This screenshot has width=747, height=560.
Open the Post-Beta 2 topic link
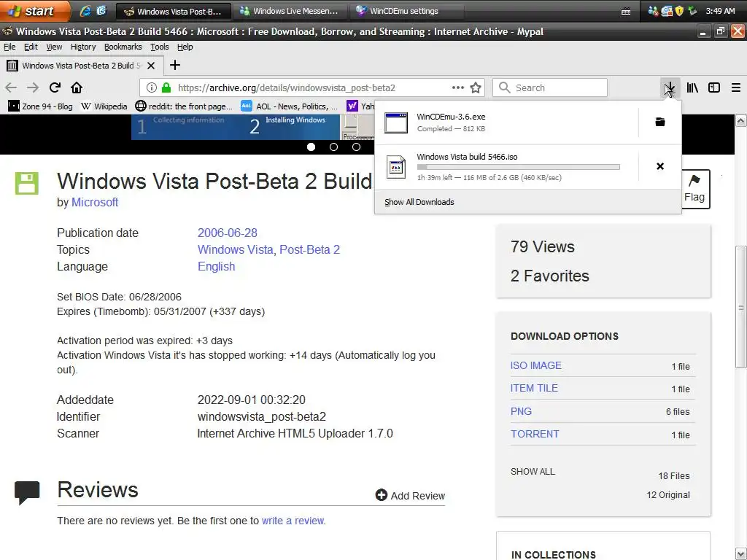(309, 249)
